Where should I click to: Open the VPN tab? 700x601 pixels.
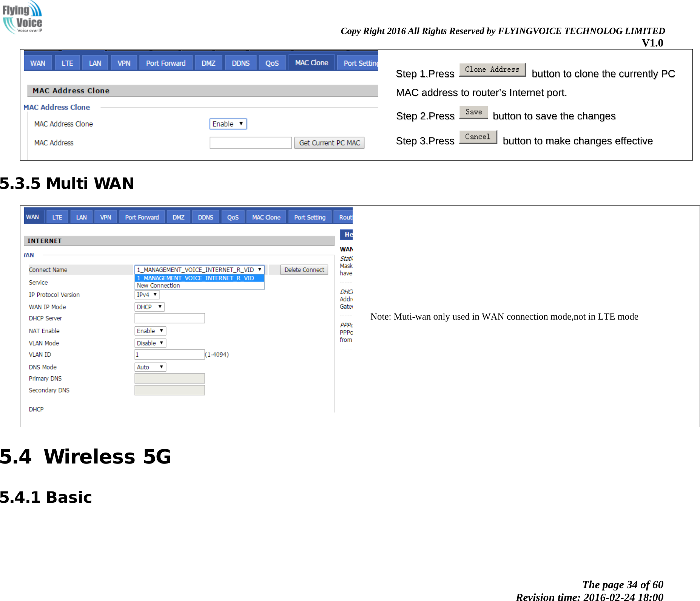click(123, 62)
